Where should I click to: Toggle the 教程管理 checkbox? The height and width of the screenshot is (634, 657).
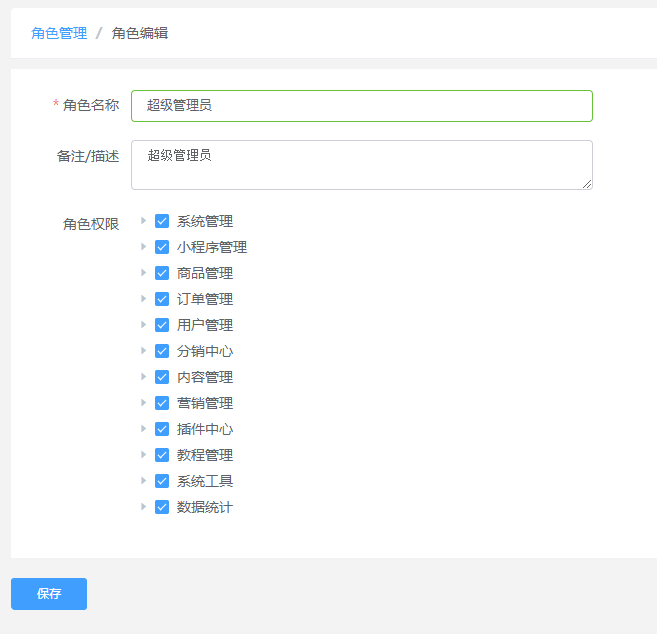click(162, 455)
